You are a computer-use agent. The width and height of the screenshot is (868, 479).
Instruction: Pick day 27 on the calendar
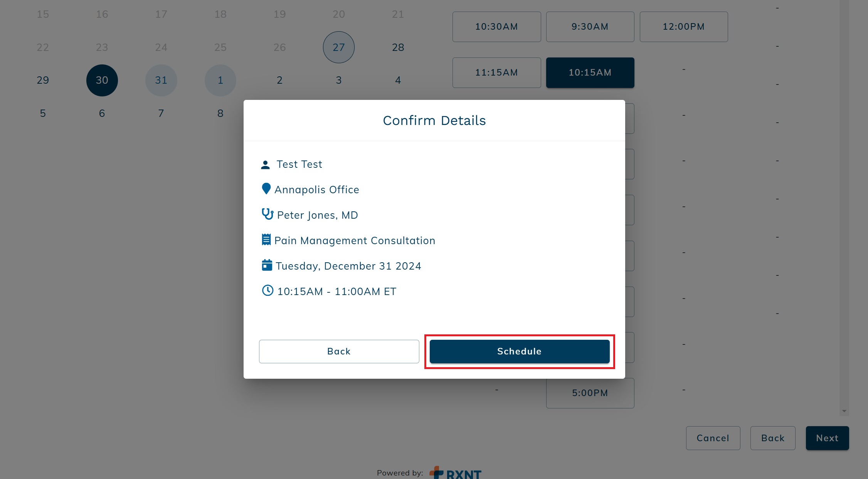pos(339,47)
